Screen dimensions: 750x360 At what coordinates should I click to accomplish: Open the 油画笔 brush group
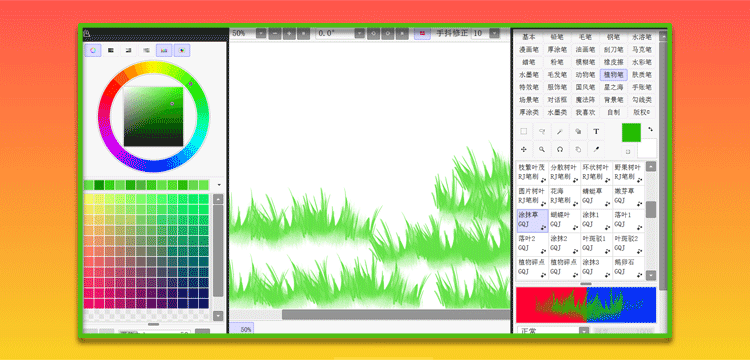[x=585, y=49]
